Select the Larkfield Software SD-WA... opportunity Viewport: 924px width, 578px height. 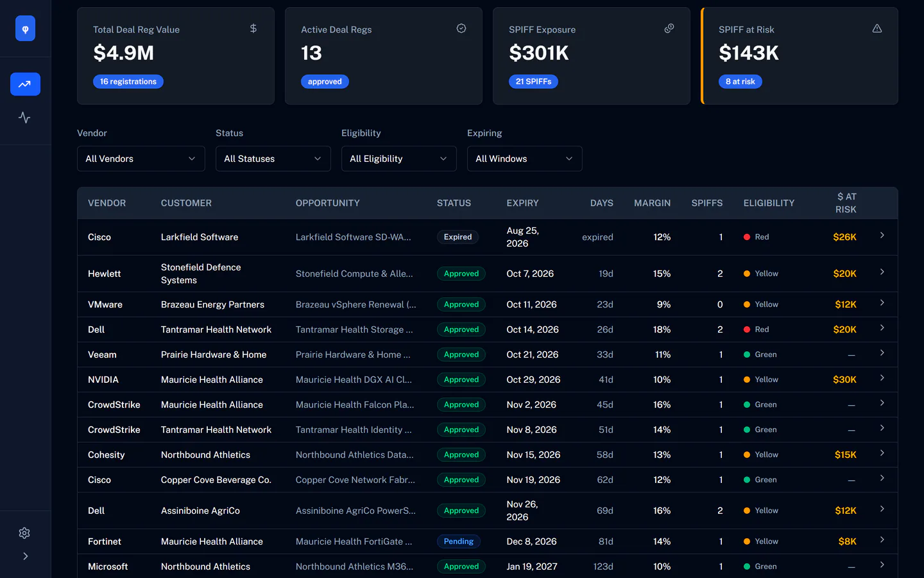354,237
